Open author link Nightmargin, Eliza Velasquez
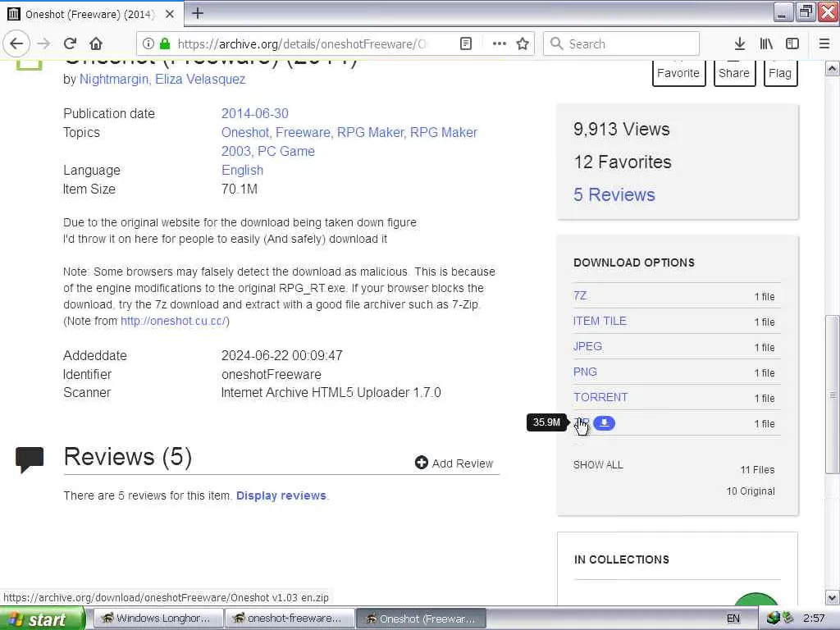This screenshot has height=630, width=840. tap(162, 80)
